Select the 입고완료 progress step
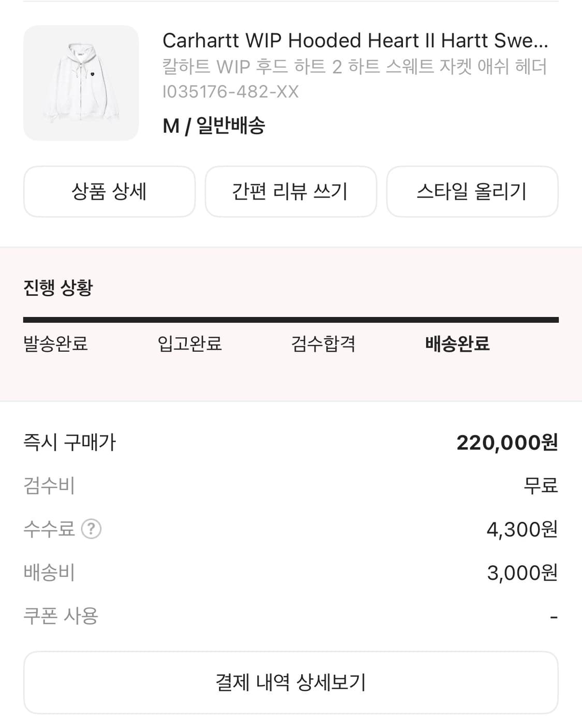This screenshot has height=728, width=582. click(190, 343)
